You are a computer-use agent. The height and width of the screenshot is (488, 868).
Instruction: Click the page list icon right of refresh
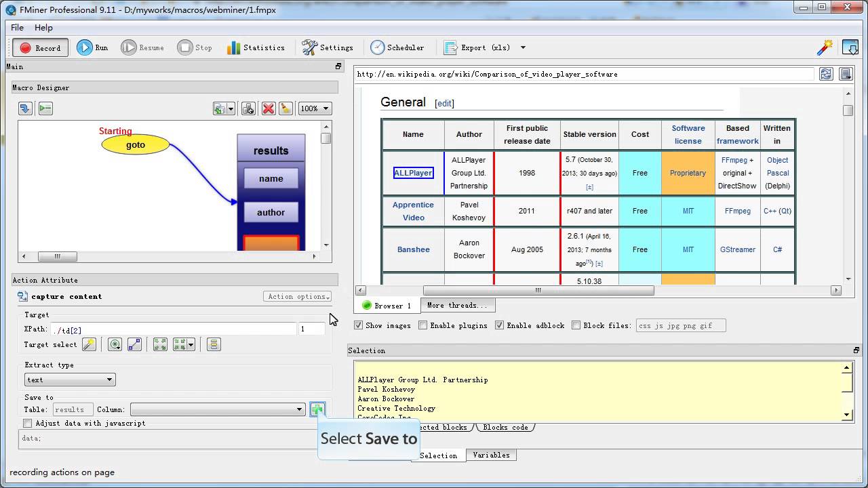846,74
